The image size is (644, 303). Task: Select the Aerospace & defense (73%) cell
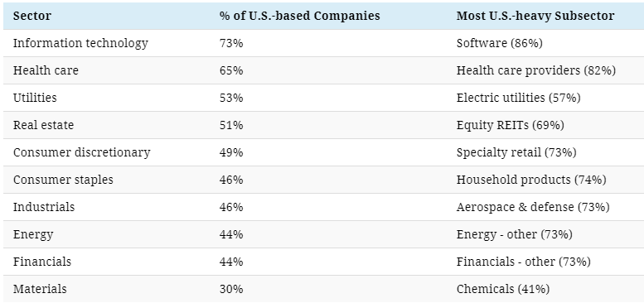[533, 207]
